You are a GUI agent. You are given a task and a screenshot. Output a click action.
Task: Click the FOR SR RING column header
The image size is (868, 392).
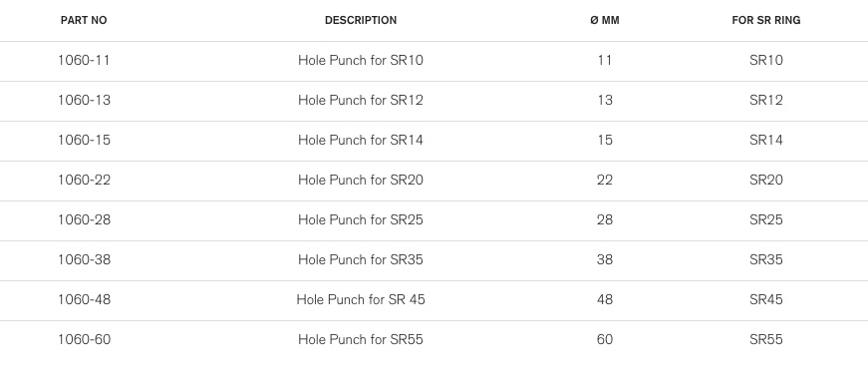tap(765, 21)
